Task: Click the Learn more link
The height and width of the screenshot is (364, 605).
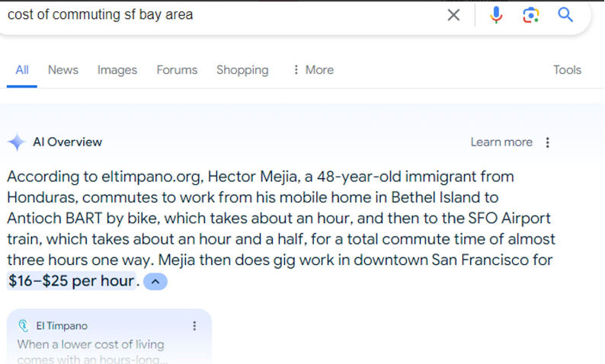Action: 501,142
